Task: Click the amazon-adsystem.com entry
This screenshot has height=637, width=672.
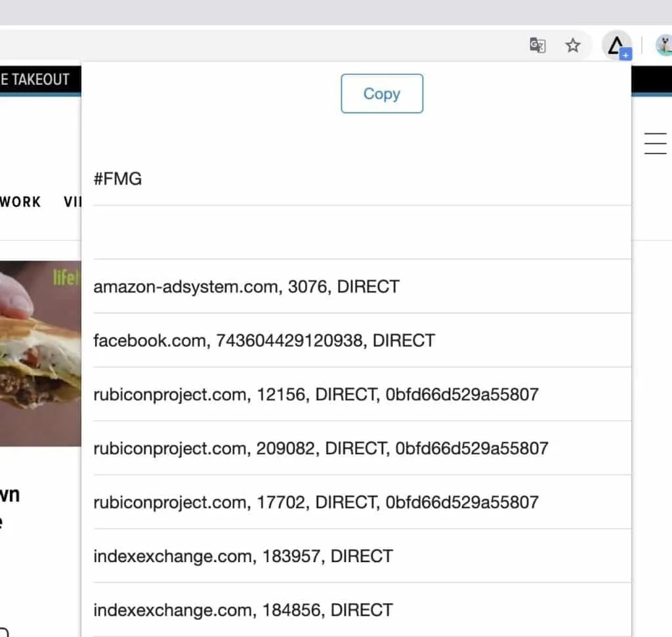Action: pos(246,286)
